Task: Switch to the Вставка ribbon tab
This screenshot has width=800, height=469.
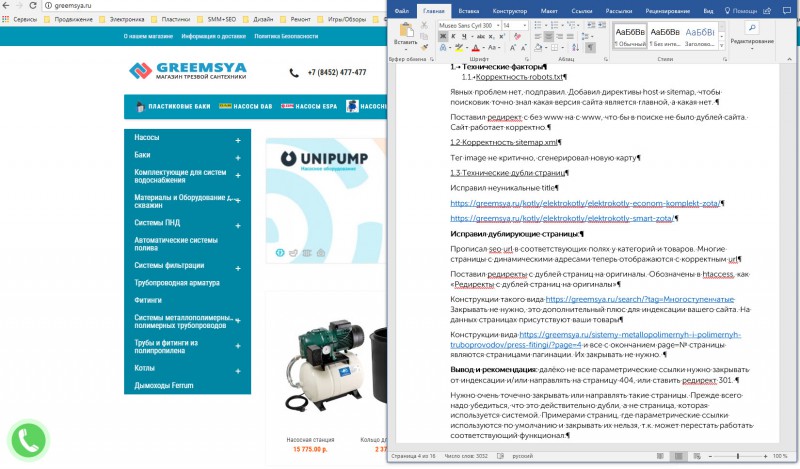Action: click(468, 11)
